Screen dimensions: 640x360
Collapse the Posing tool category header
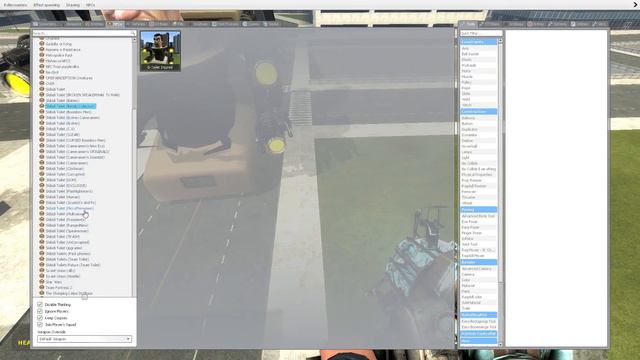[479, 209]
